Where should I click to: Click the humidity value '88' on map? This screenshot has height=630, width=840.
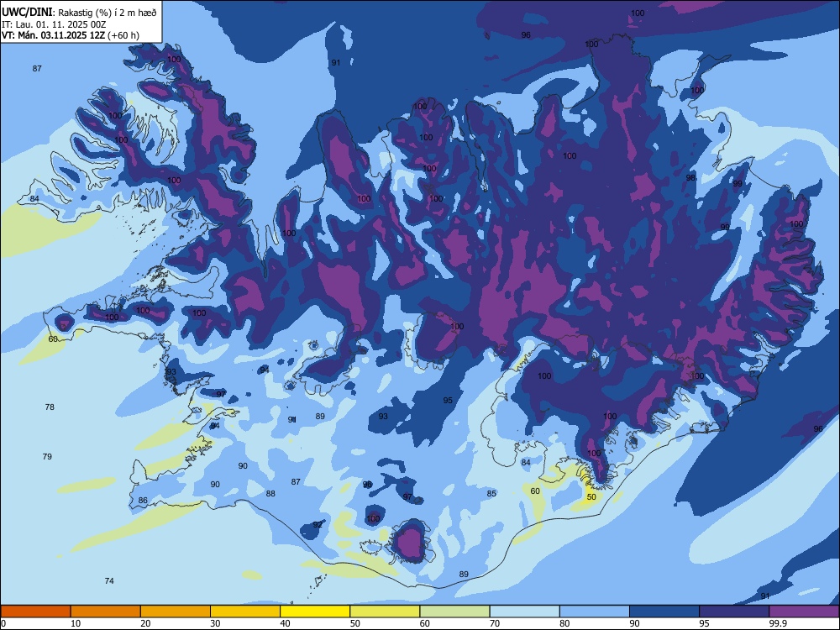coord(270,493)
